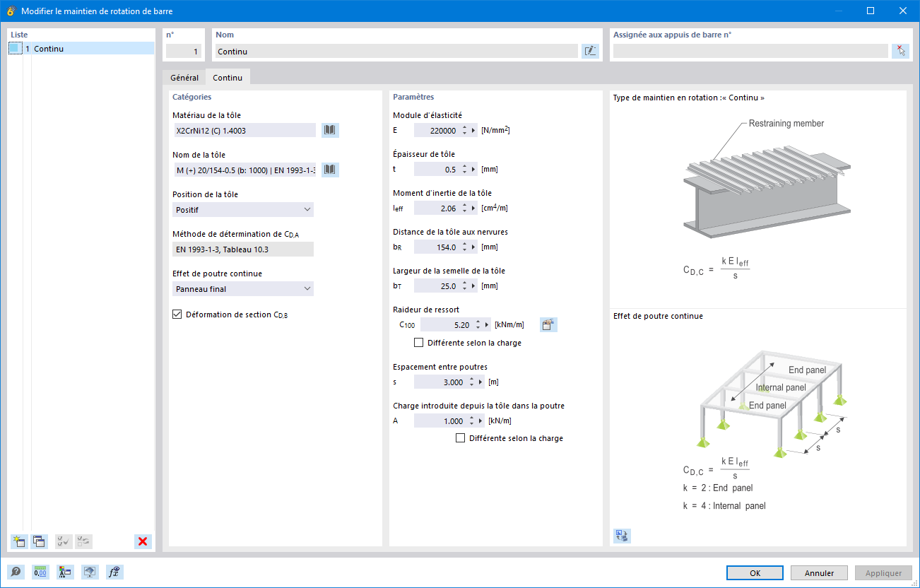Switch to the Général tab
The image size is (920, 588).
tap(184, 78)
